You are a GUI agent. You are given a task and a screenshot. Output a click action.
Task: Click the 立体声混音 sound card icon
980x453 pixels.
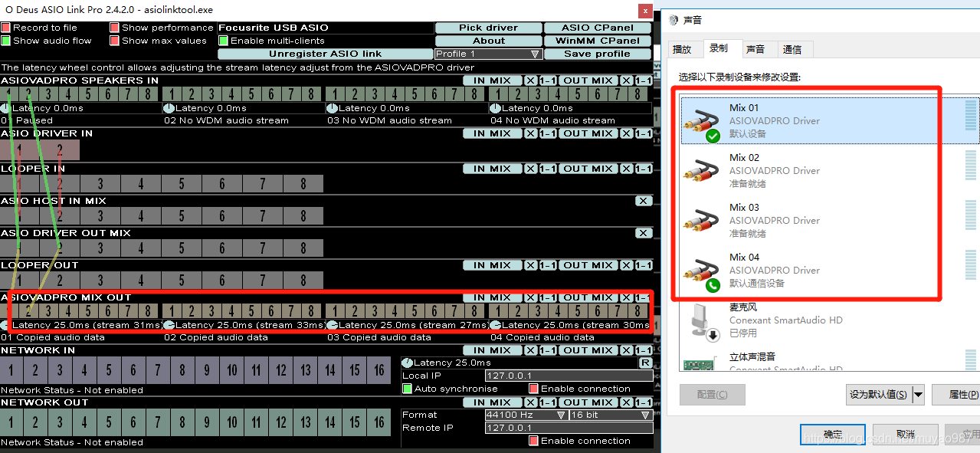tap(702, 363)
